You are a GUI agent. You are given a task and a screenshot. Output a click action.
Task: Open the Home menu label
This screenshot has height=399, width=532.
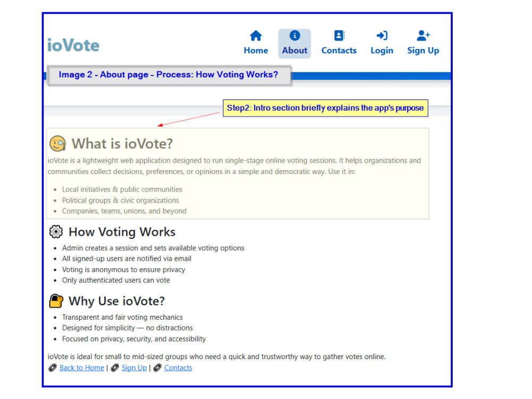(256, 51)
